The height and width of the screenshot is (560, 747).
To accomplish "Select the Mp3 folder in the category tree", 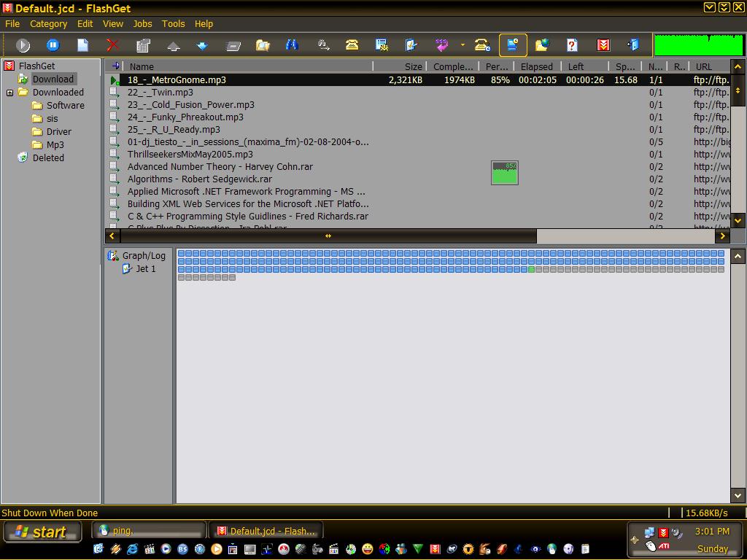I will tap(55, 145).
